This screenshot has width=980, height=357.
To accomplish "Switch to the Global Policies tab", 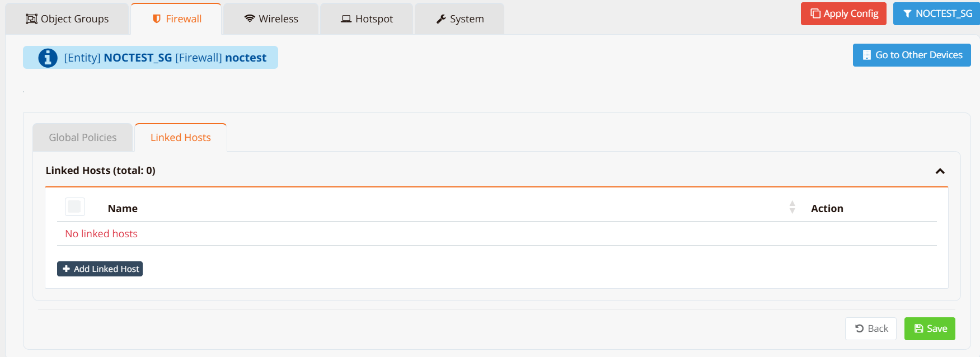I will point(83,138).
